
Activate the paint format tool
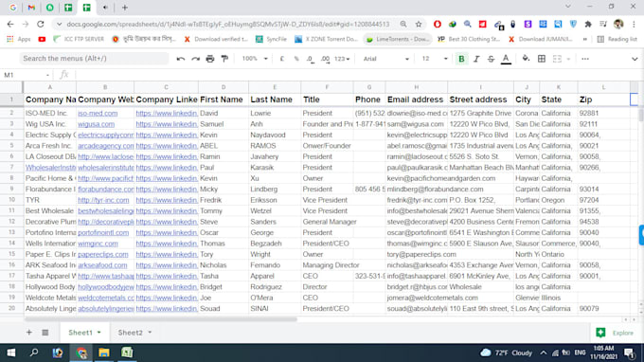point(224,59)
